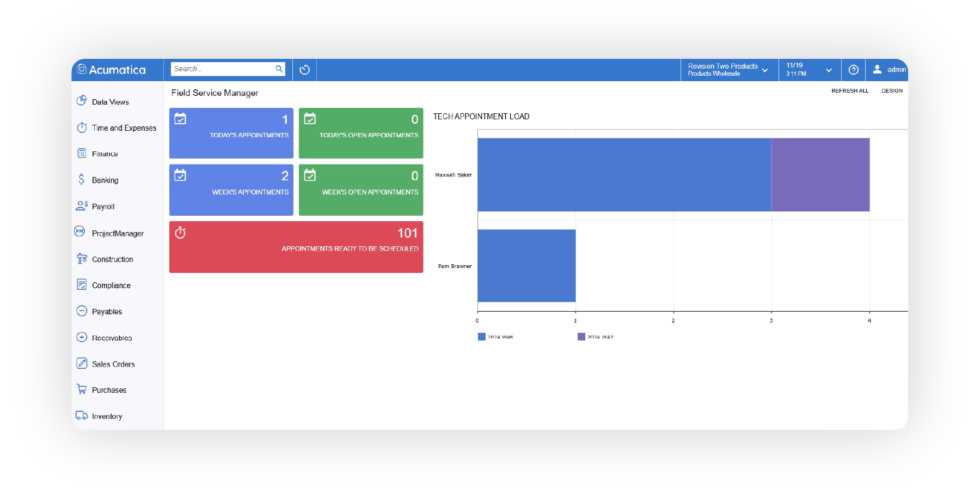
Task: Open the Week's Open Appointments tile
Action: 361,190
